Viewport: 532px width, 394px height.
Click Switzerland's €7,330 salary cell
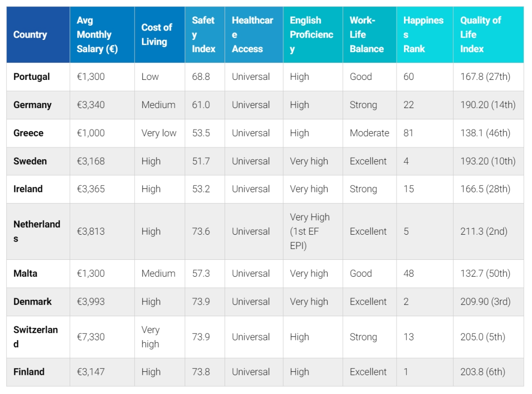pyautogui.click(x=102, y=337)
